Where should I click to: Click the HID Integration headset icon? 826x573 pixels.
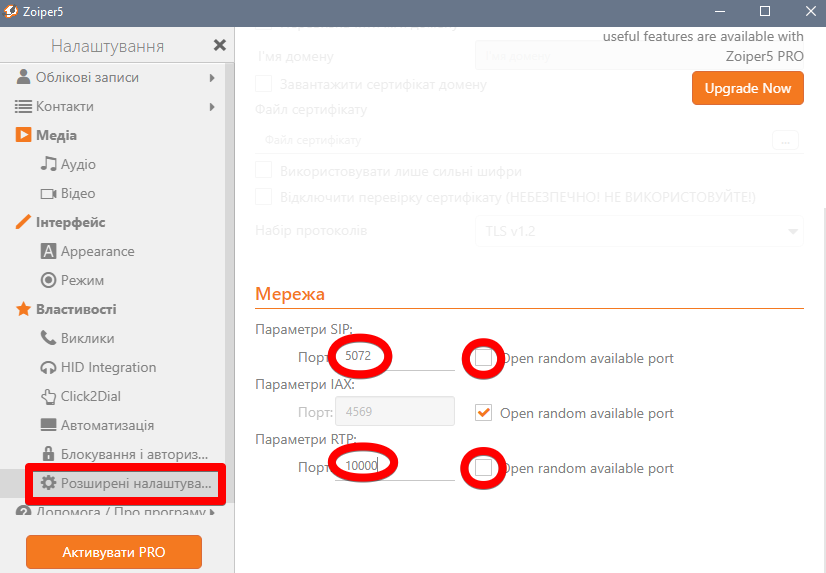48,367
